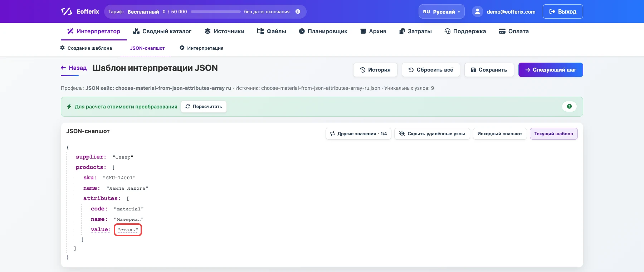Click the green help question icon

[569, 106]
